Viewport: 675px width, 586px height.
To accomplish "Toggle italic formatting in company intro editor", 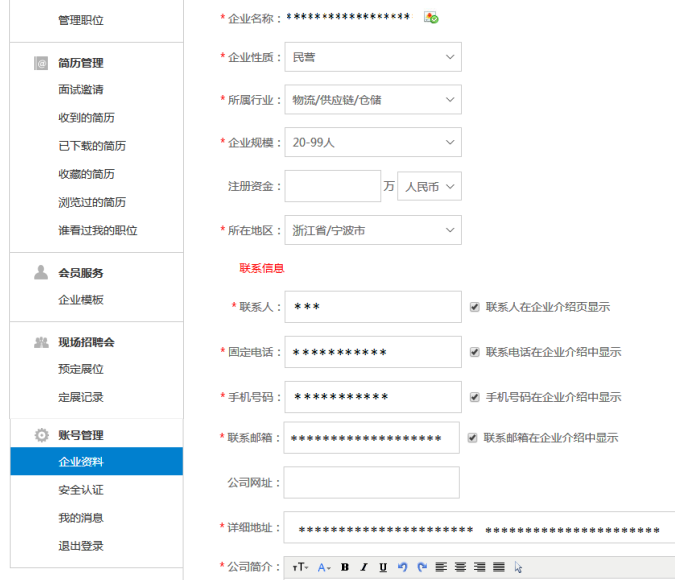I will 364,567.
